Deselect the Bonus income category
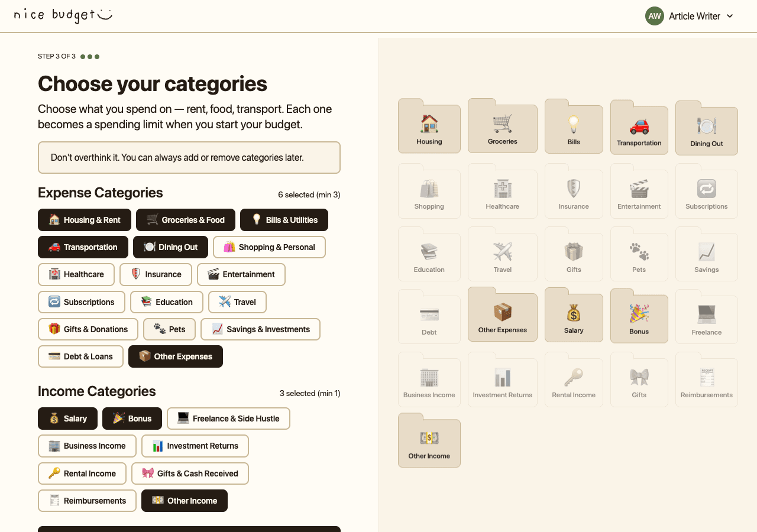 pyautogui.click(x=132, y=419)
